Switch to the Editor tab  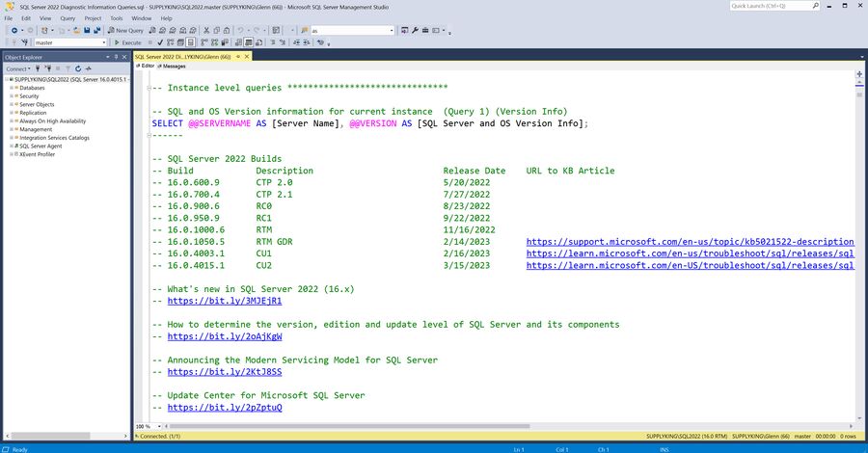(x=146, y=66)
